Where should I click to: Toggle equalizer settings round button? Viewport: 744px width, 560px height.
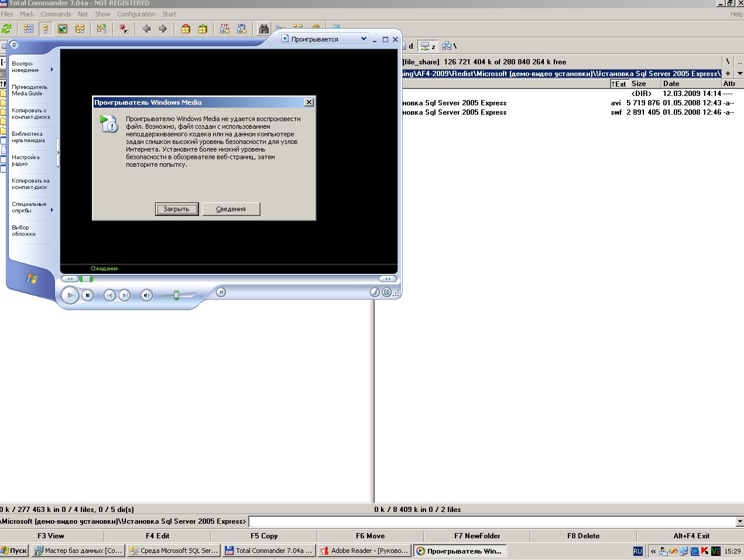point(221,292)
